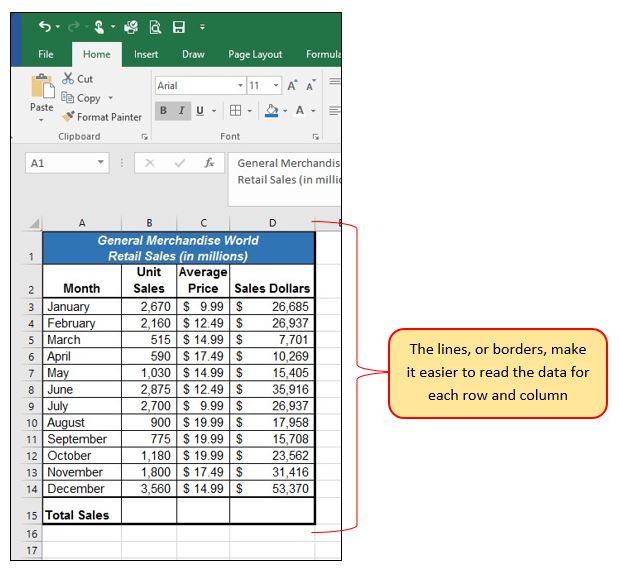
Task: Expand the Paste options arrow
Action: pyautogui.click(x=41, y=120)
